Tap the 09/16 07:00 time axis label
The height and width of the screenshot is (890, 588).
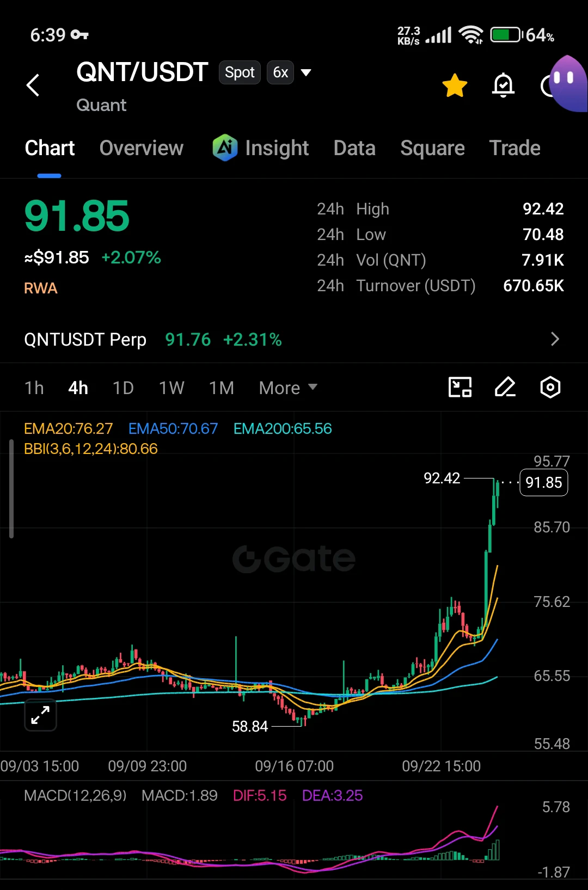pyautogui.click(x=294, y=766)
